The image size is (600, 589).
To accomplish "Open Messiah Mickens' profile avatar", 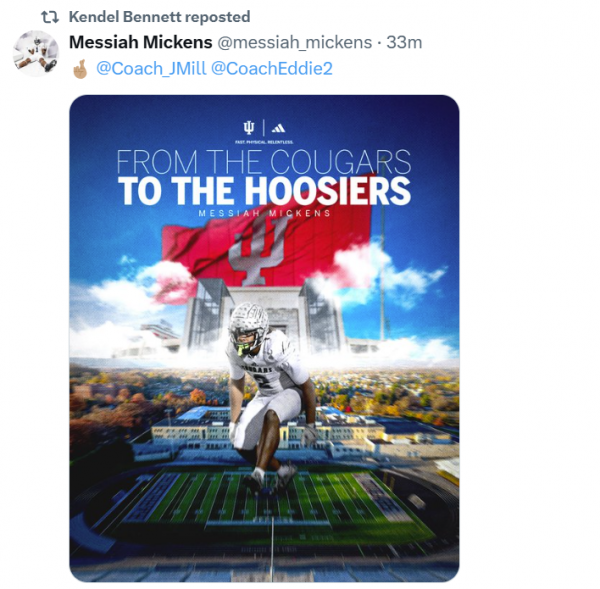I will (36, 54).
